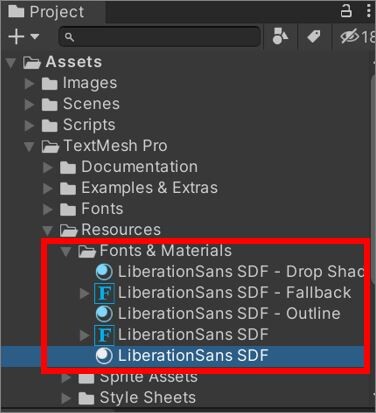Select the Scripts folder label
The height and width of the screenshot is (413, 376).
(x=89, y=125)
